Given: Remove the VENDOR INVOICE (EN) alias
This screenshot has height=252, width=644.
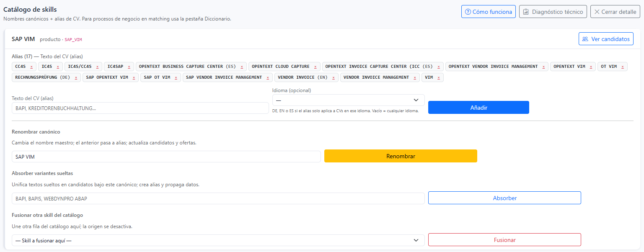Looking at the screenshot, I should [x=333, y=77].
